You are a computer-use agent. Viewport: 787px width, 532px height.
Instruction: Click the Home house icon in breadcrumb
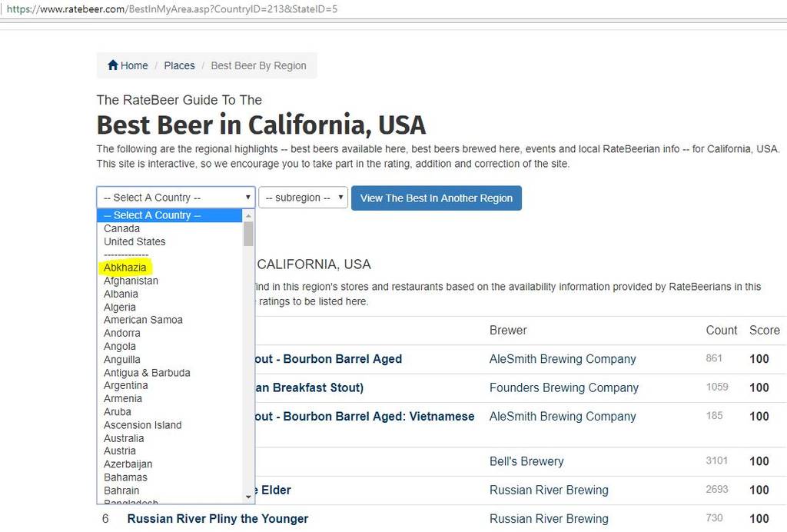(113, 65)
